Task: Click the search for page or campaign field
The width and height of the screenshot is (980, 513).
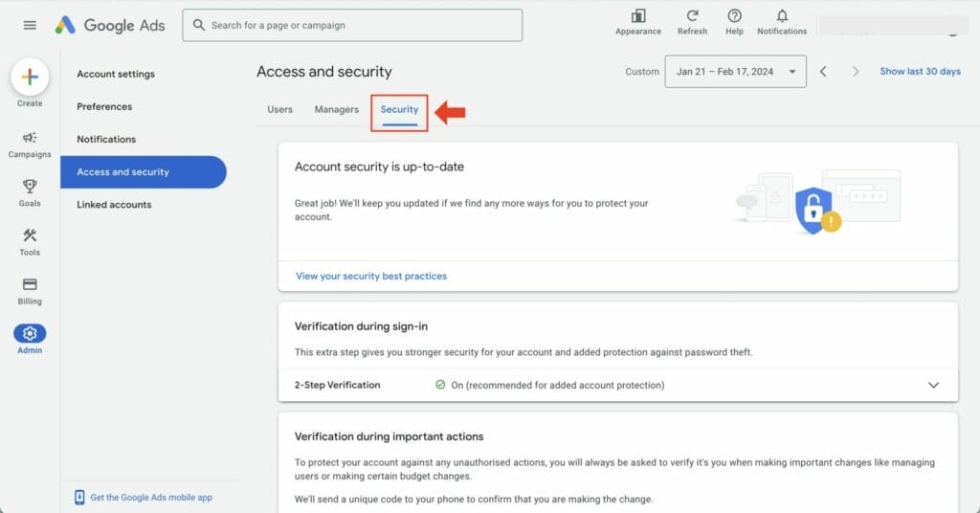Action: pyautogui.click(x=352, y=26)
